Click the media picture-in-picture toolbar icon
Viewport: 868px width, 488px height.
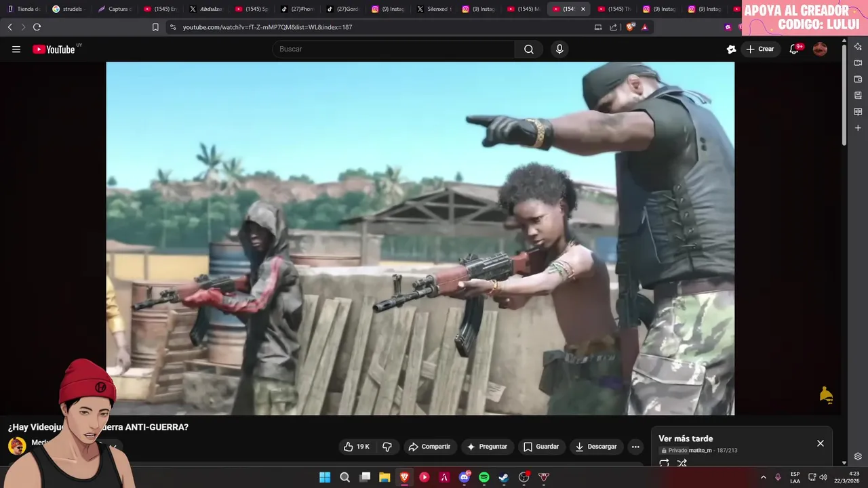point(598,27)
